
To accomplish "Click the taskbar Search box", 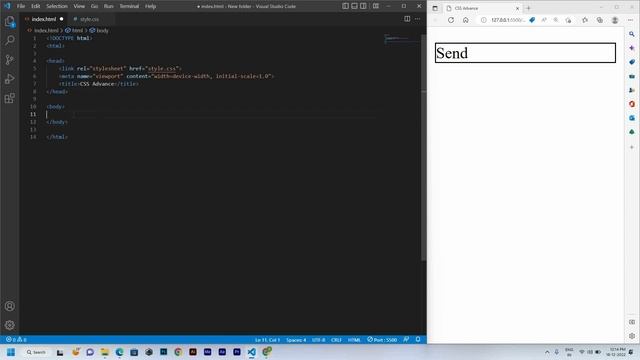I will [x=36, y=352].
